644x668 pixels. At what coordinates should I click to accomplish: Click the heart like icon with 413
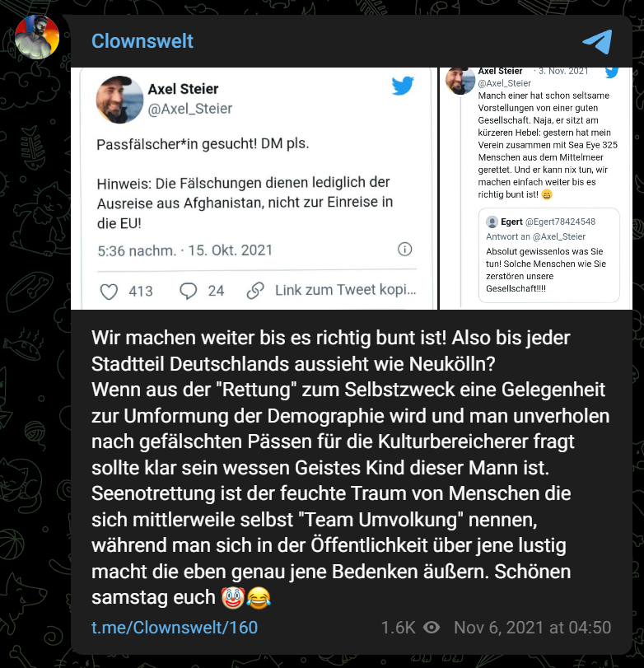(x=109, y=292)
